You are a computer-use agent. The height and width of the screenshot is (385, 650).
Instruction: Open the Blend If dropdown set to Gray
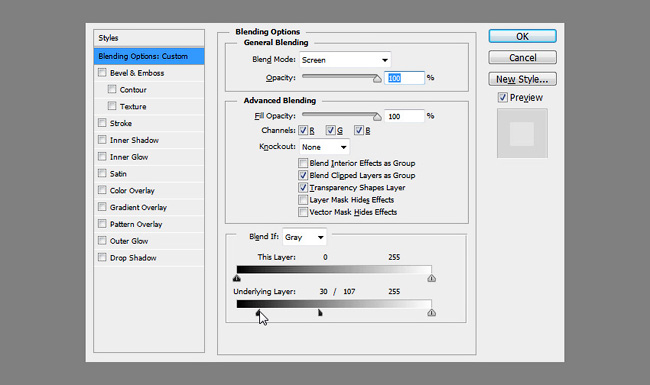pos(304,237)
